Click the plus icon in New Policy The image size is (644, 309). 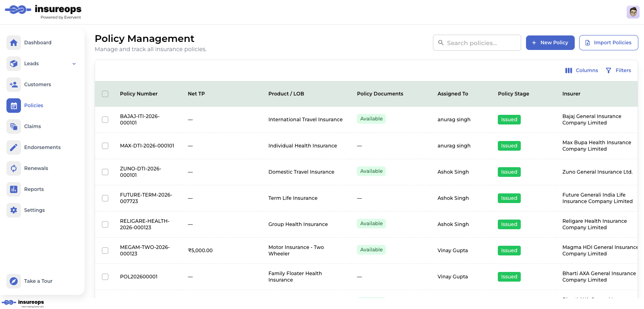click(534, 43)
